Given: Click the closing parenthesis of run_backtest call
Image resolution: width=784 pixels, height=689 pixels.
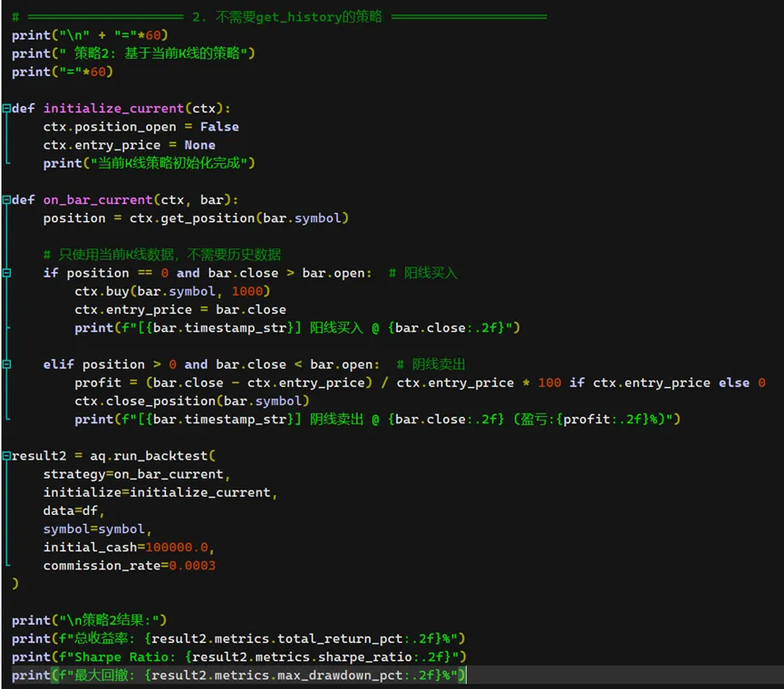Looking at the screenshot, I should coord(15,584).
